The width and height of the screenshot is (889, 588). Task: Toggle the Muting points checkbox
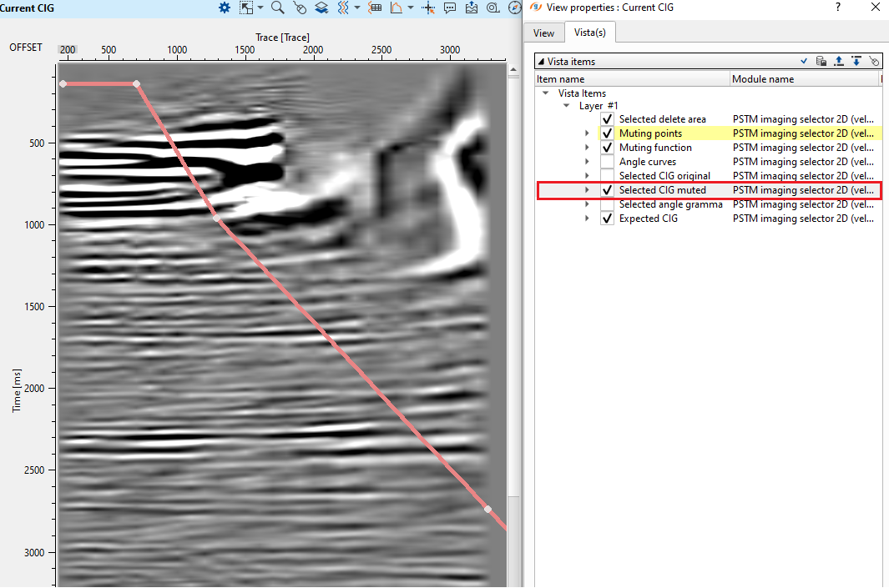607,133
